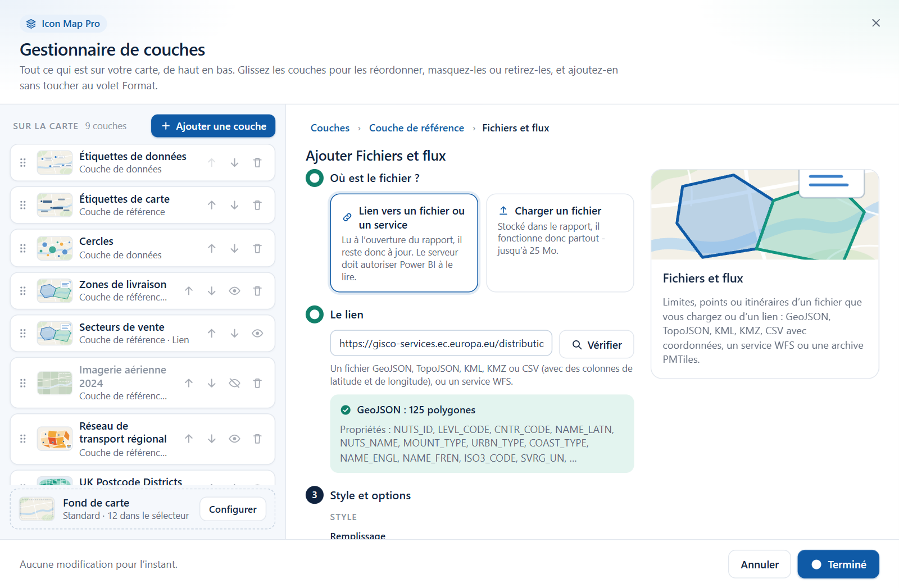This screenshot has height=588, width=899.
Task: Choose the 'Charger un fichier' option
Action: [x=560, y=243]
